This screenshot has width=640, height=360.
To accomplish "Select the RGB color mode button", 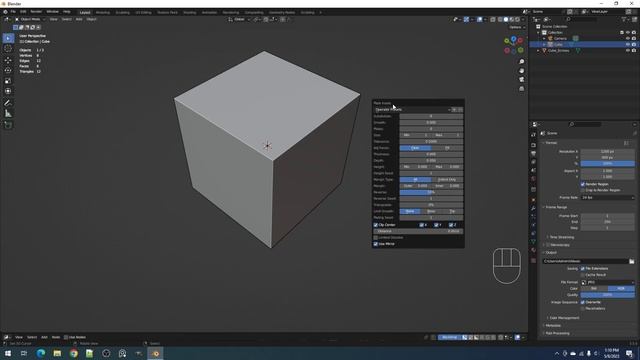I will pos(621,289).
